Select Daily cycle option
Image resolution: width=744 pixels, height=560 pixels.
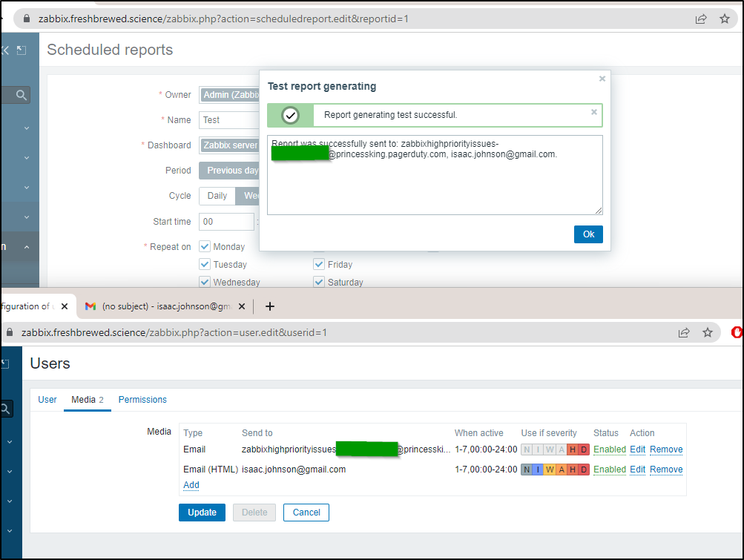pos(217,196)
